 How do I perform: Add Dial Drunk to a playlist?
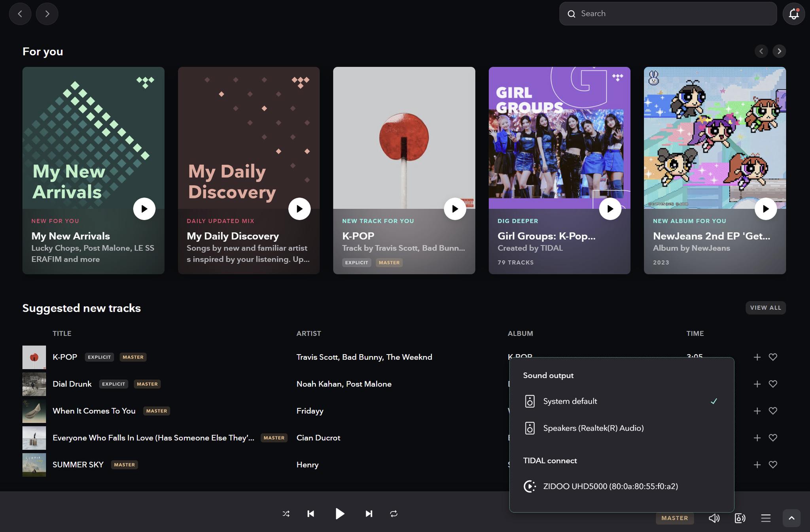757,384
